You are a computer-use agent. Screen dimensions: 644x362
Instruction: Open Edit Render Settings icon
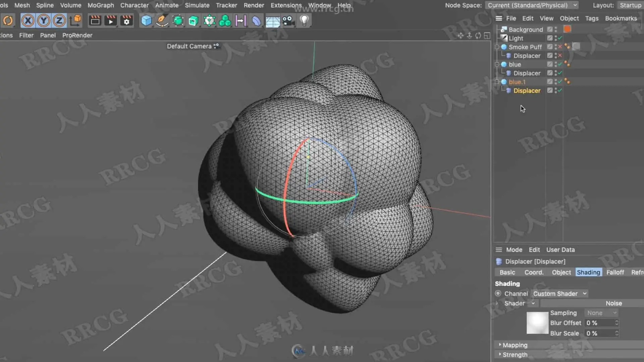tap(126, 21)
